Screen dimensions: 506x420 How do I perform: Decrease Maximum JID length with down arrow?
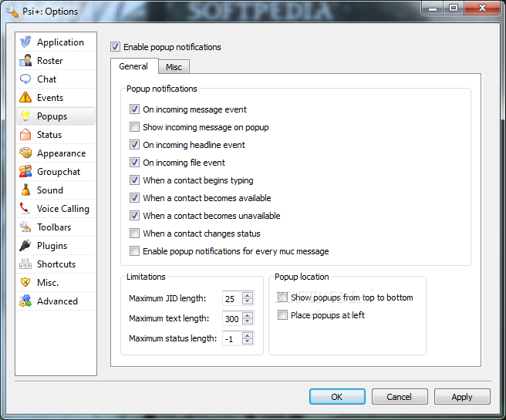point(248,301)
